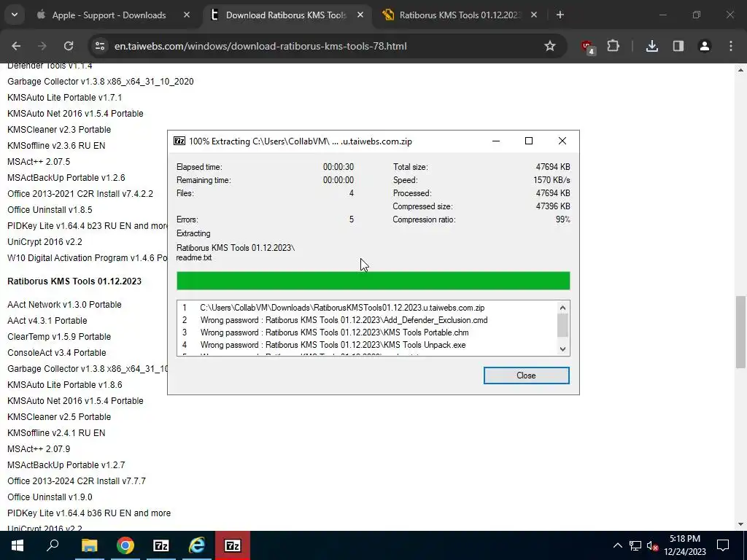Close the Apple Support tab
The height and width of the screenshot is (560, 747).
(187, 15)
